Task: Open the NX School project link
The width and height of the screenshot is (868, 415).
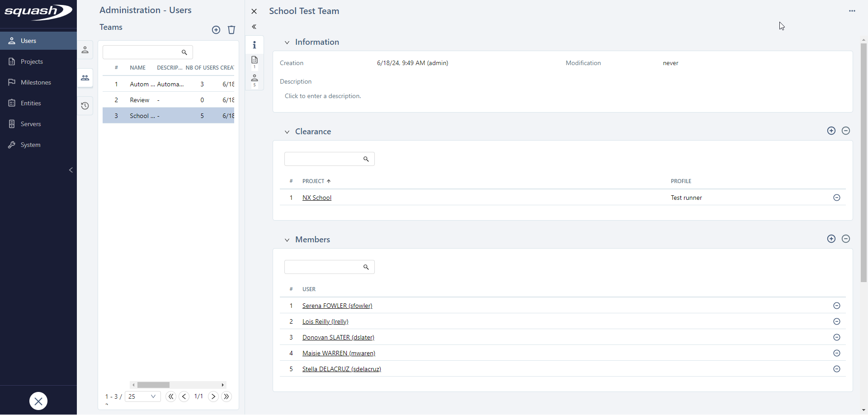Action: click(x=316, y=198)
